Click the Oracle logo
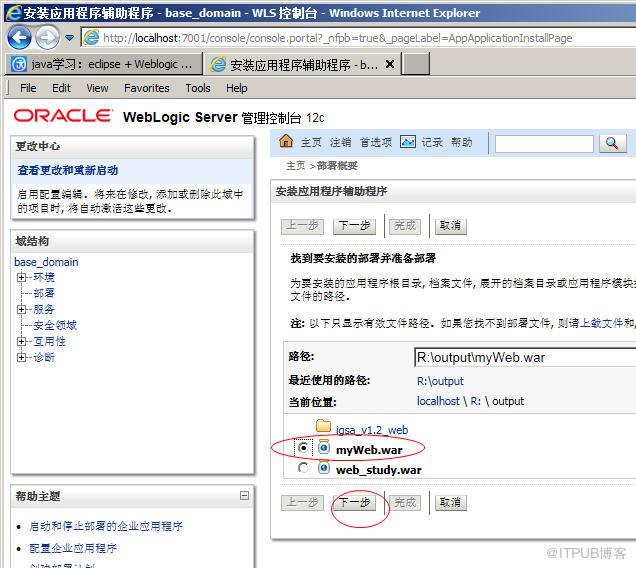The height and width of the screenshot is (568, 636). [63, 116]
